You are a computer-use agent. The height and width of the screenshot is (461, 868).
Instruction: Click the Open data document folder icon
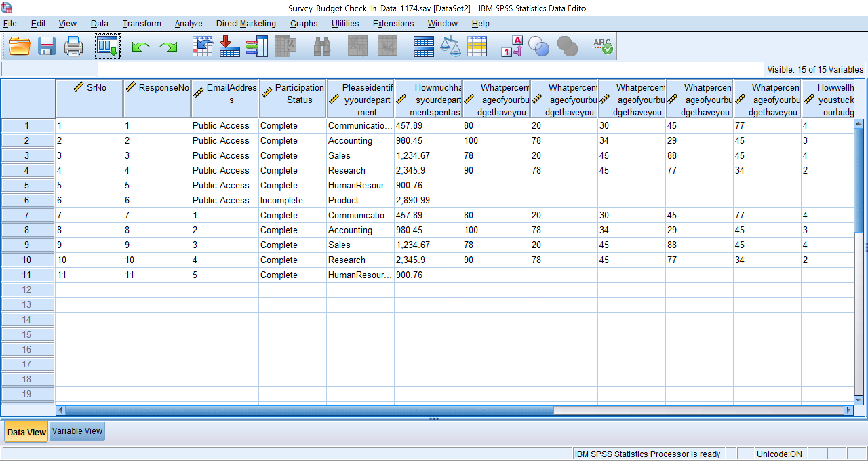[19, 46]
